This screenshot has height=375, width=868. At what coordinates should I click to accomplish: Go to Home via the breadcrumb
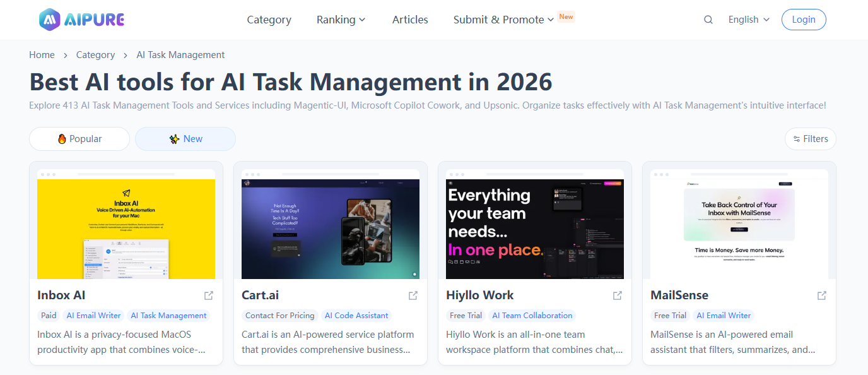42,55
